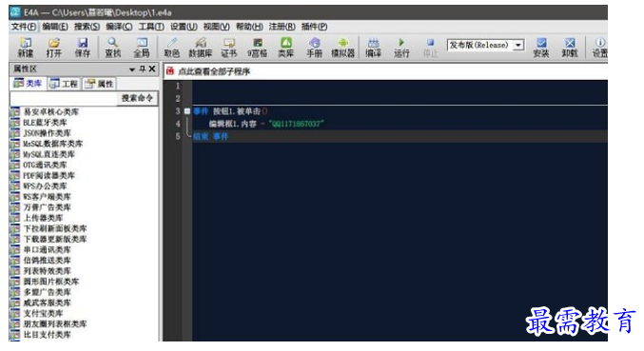Open the 工具(T) menu
The height and width of the screenshot is (351, 644).
point(151,27)
